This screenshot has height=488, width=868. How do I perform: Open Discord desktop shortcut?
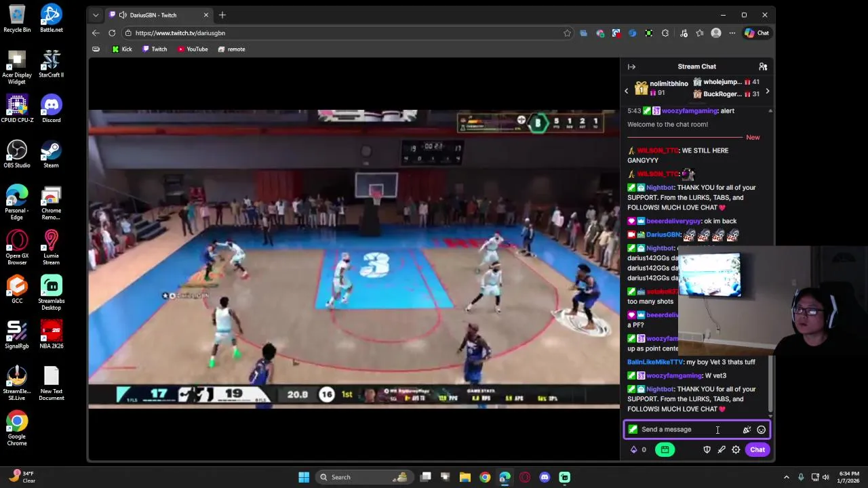pos(51,108)
